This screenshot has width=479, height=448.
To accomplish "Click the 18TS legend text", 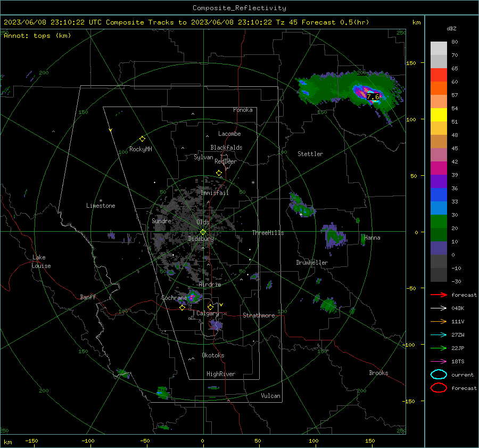I will tap(458, 362).
